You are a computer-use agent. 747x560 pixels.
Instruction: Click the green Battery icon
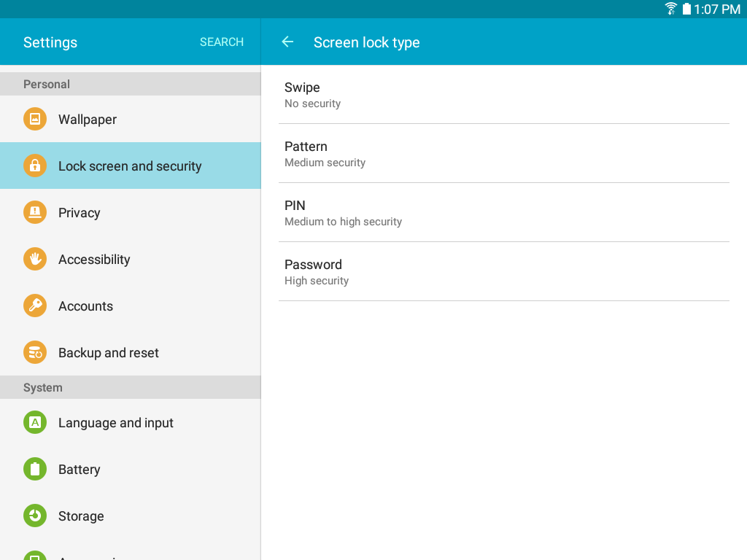(35, 469)
